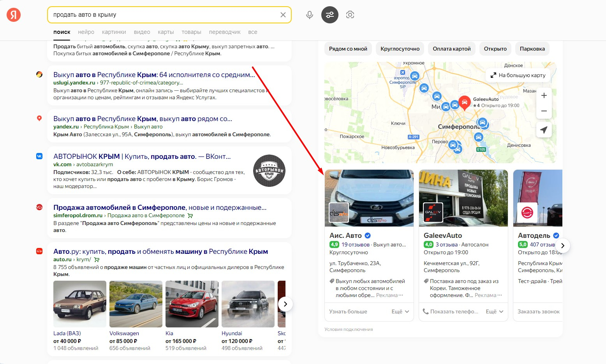Search by image with the camera icon
This screenshot has height=364, width=606.
tap(350, 15)
